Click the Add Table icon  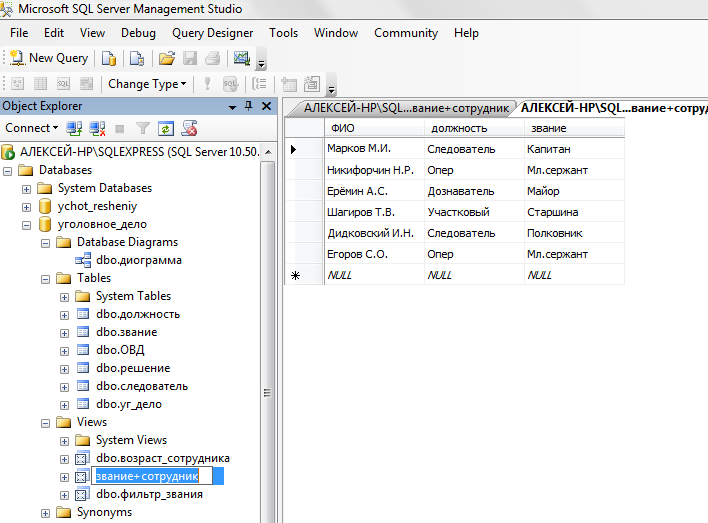[289, 84]
